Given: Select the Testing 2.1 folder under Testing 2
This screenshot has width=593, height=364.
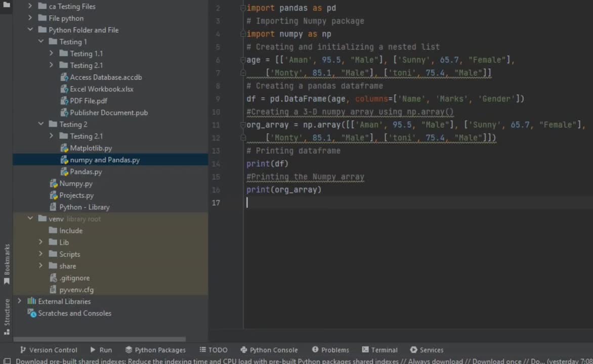Looking at the screenshot, I should click(86, 136).
